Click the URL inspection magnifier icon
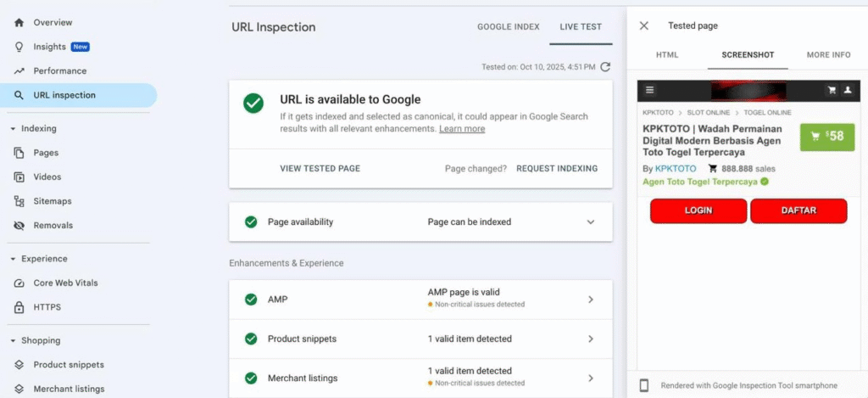 (x=19, y=95)
